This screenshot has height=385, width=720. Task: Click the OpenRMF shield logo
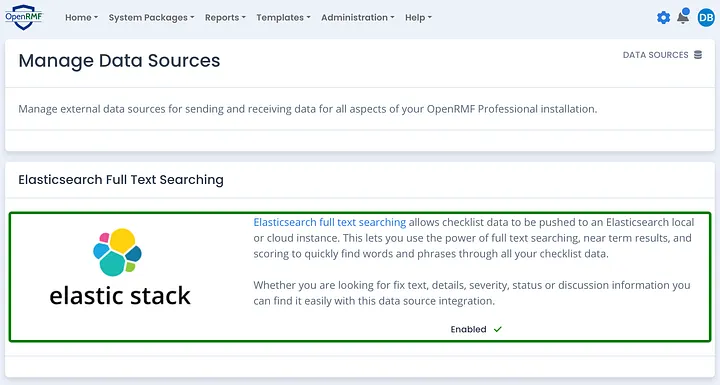coord(24,17)
